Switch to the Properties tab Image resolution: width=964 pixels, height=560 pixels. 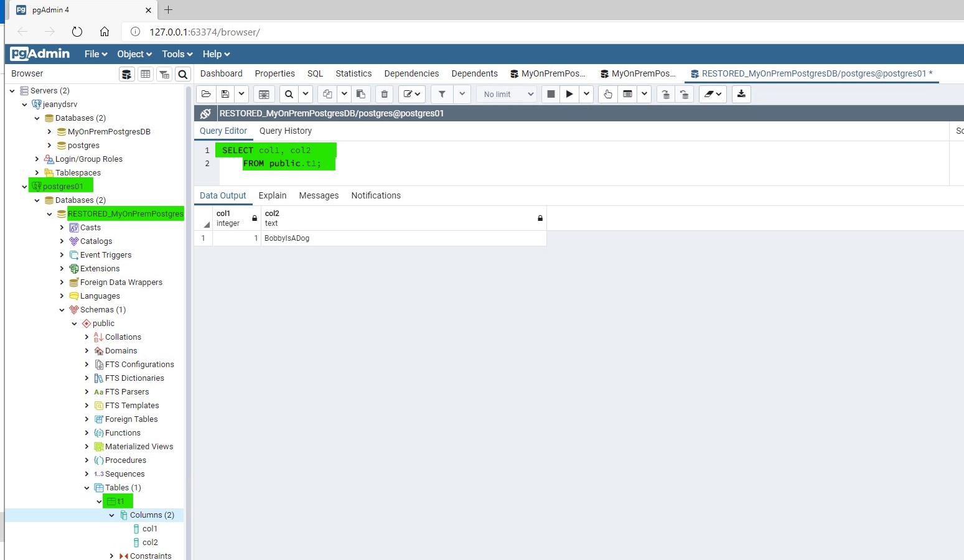[275, 73]
